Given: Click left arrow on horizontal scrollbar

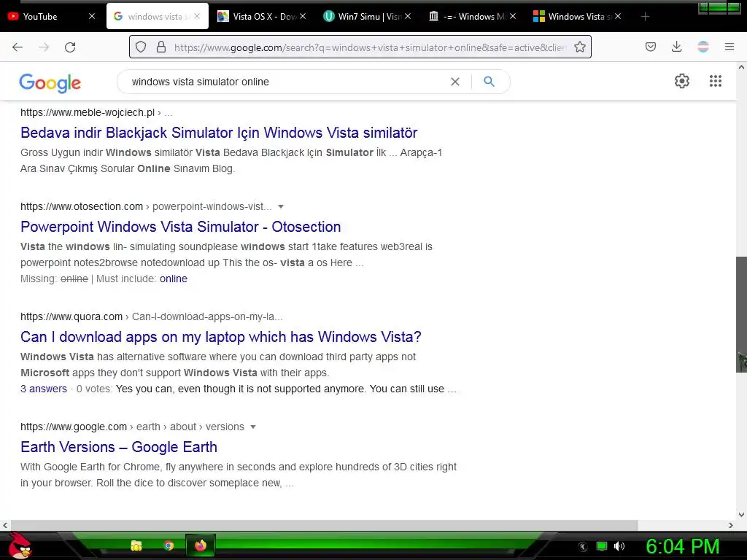Looking at the screenshot, I should pyautogui.click(x=5, y=525).
